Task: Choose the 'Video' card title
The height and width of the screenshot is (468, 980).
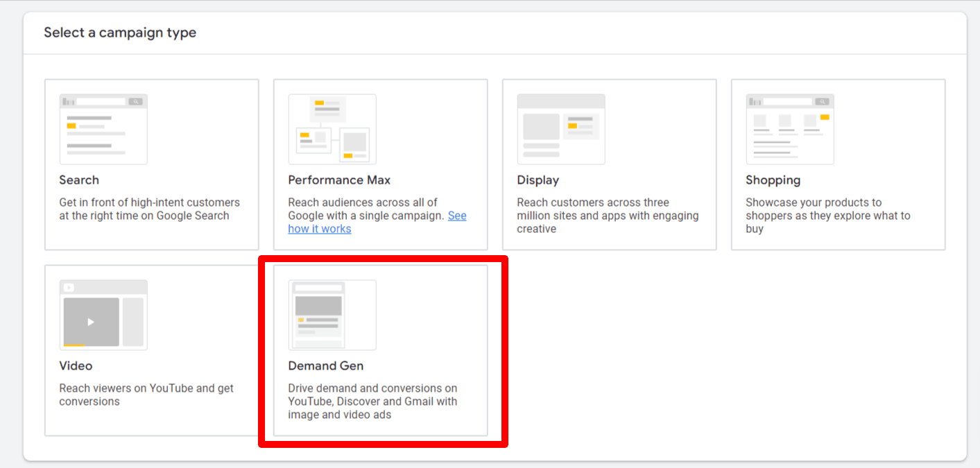Action: [x=76, y=366]
